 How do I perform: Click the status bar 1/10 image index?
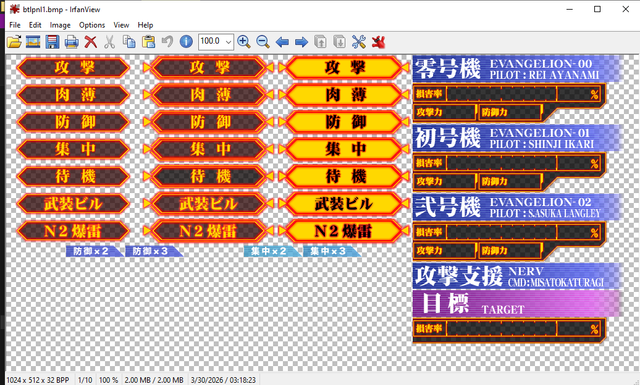(x=85, y=380)
